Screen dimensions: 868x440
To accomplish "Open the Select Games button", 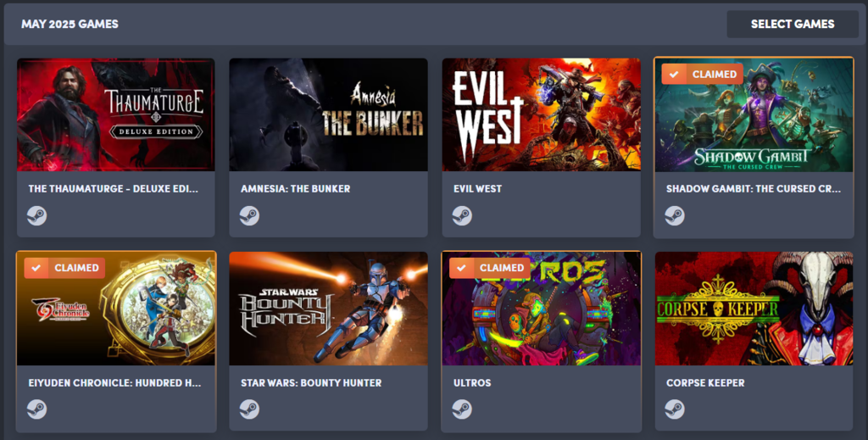I will 793,24.
